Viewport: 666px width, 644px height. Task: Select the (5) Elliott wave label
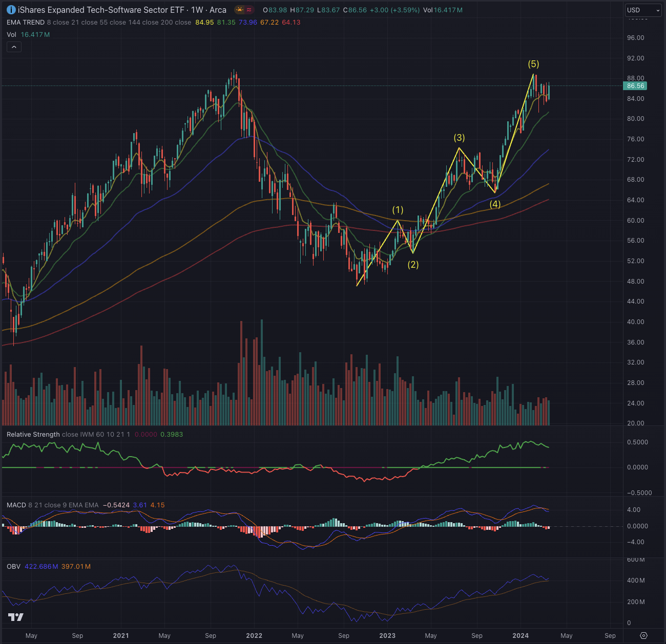pyautogui.click(x=533, y=64)
